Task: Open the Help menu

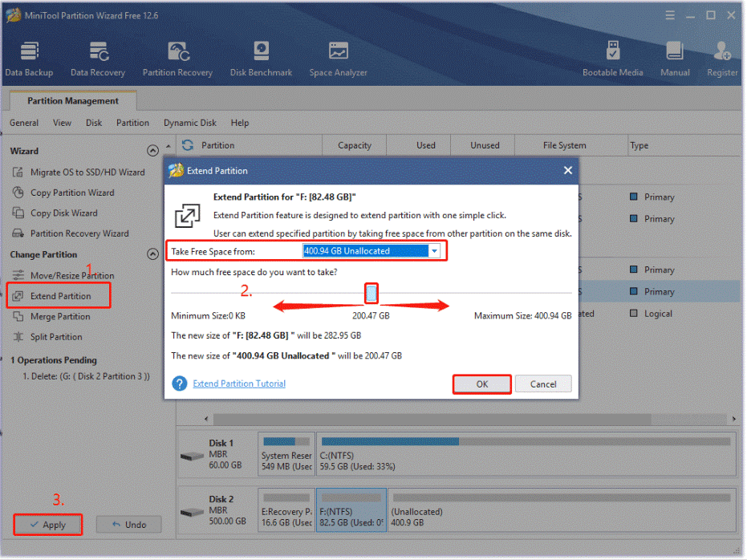Action: 240,123
